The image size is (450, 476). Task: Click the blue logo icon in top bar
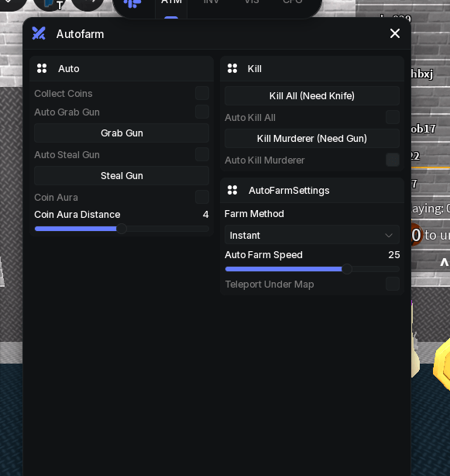[x=132, y=3]
